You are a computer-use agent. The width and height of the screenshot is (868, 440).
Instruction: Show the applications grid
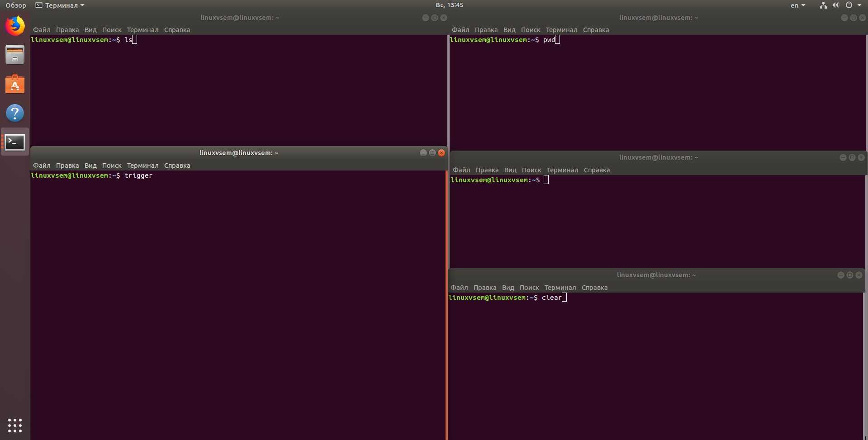tap(15, 425)
